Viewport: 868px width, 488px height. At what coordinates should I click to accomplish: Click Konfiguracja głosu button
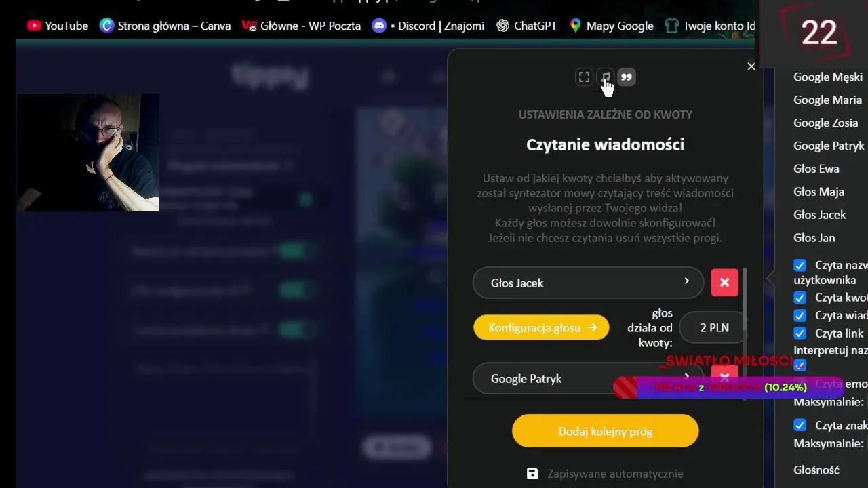(x=541, y=327)
